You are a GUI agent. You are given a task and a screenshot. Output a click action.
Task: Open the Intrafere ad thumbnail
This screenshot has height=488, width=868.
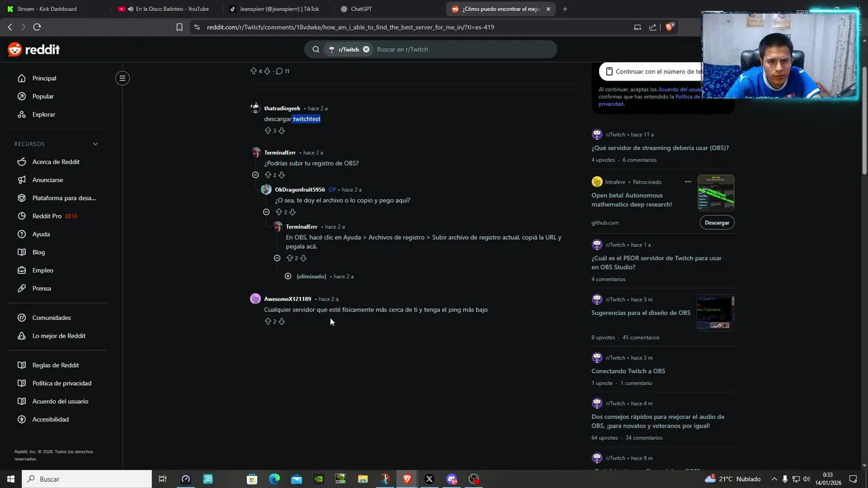[x=716, y=193]
